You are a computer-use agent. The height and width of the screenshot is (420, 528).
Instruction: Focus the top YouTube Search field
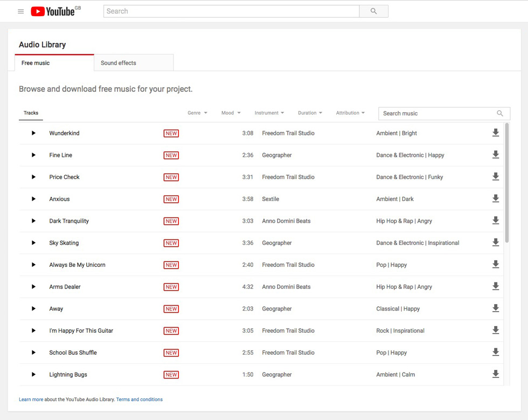(x=231, y=11)
